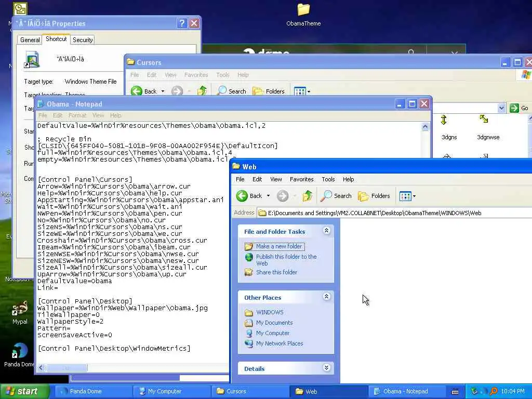Select the 3dgns cursor file

coord(449,128)
